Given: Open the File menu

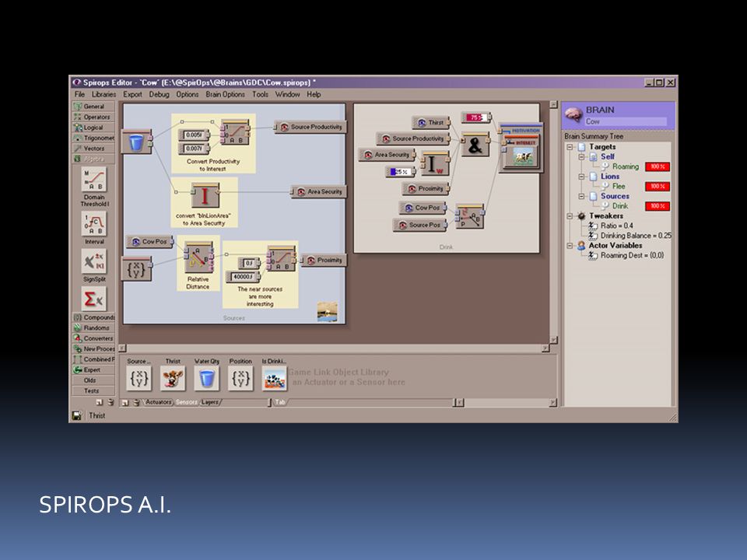Looking at the screenshot, I should tap(79, 94).
